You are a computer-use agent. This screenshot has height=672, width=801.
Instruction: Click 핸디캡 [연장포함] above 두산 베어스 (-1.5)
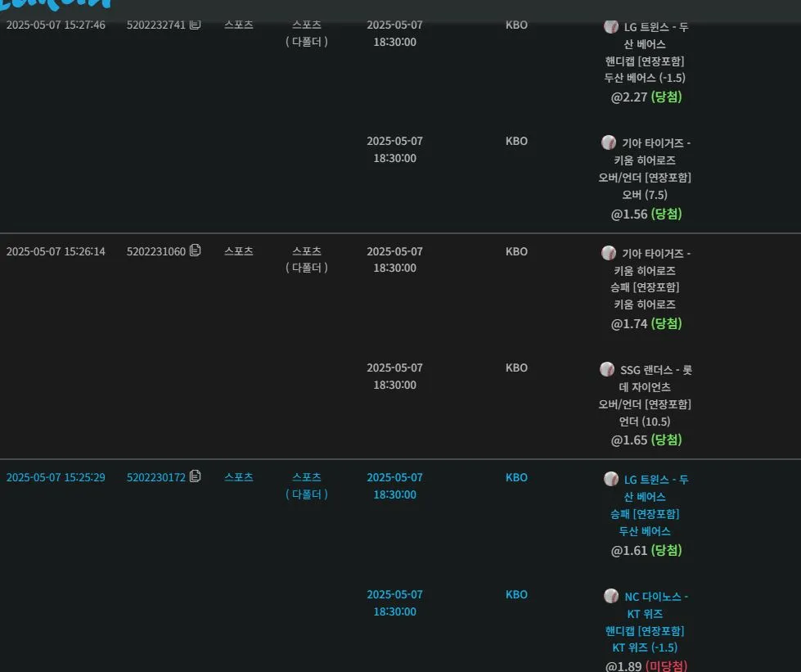pyautogui.click(x=645, y=61)
